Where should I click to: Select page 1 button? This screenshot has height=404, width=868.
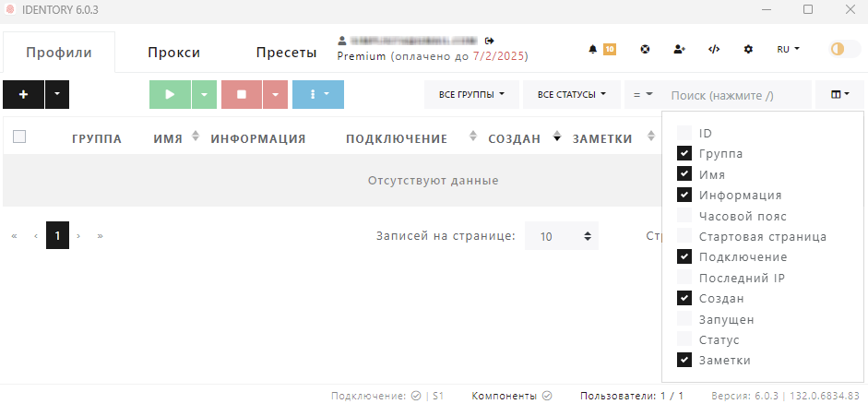click(57, 236)
